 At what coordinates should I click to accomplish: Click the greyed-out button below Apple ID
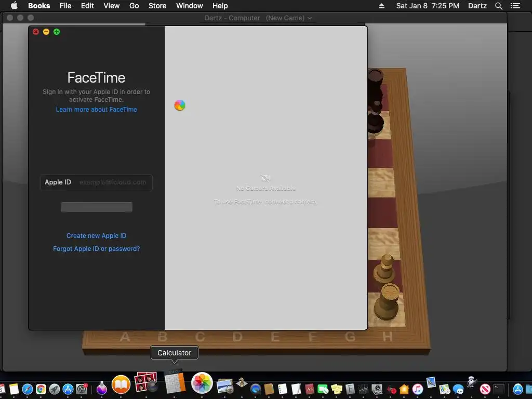[96, 207]
